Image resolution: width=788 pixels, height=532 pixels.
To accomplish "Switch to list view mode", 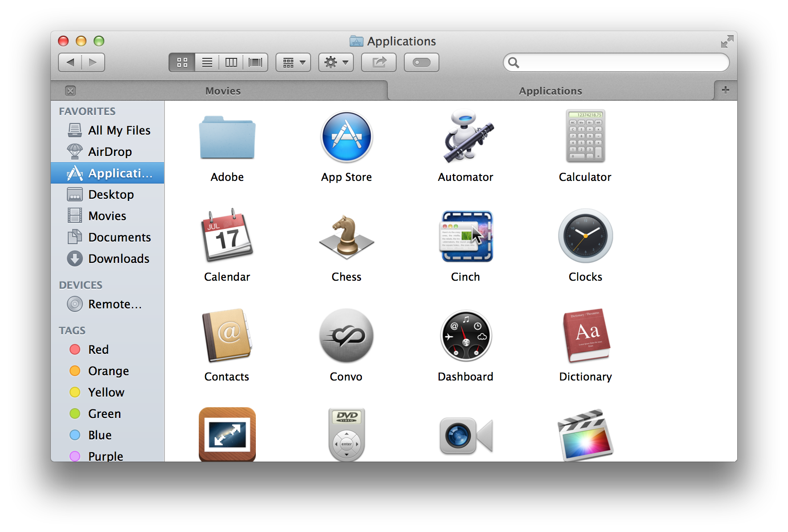I will coord(207,62).
